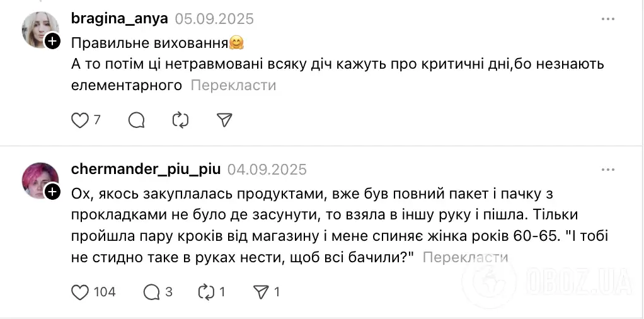Follow bragina_anya using the plus badge
This screenshot has height=319, width=644.
53,42
